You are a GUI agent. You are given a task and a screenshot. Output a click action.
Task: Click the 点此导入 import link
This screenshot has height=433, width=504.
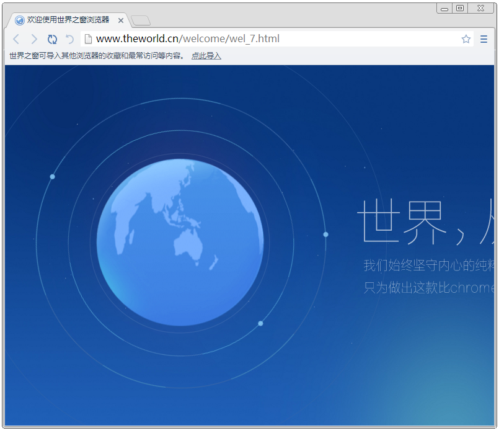tap(205, 56)
